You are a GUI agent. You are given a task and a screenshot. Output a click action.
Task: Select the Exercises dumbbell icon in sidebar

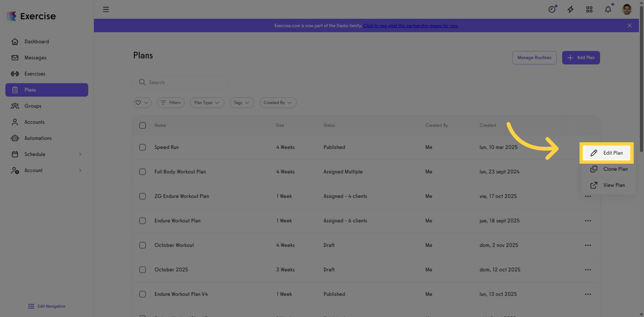click(15, 74)
